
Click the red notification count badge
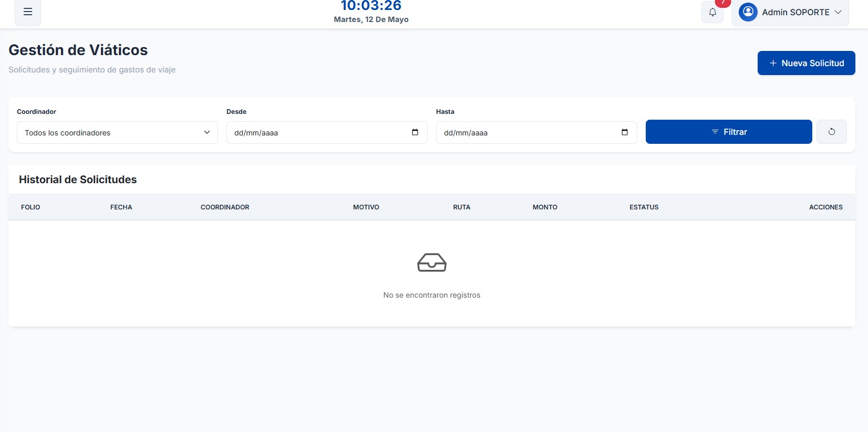(x=723, y=3)
